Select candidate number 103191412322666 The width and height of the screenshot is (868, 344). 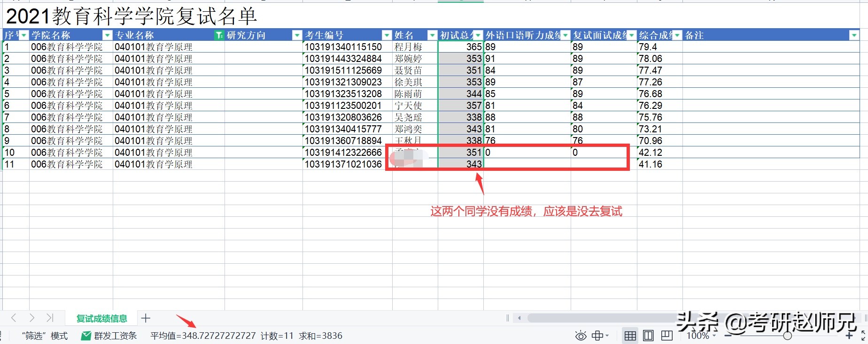click(x=348, y=153)
